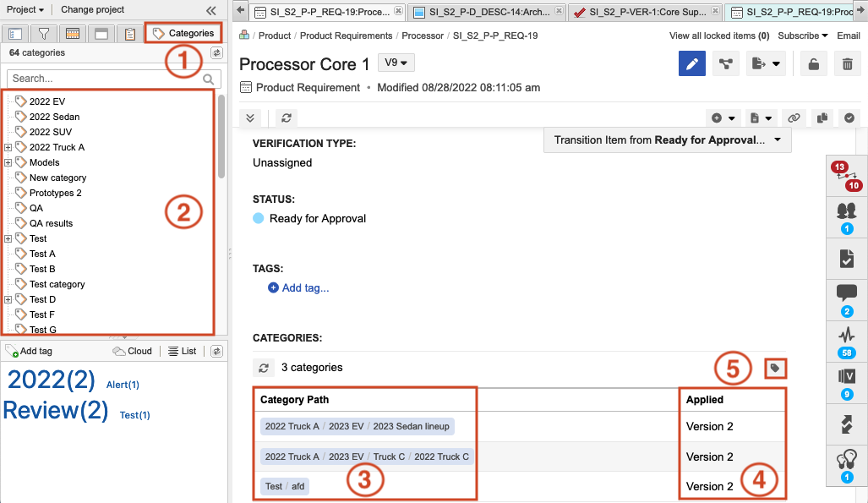Image resolution: width=868 pixels, height=503 pixels.
Task: Click the blue pencil edit button
Action: pos(692,64)
